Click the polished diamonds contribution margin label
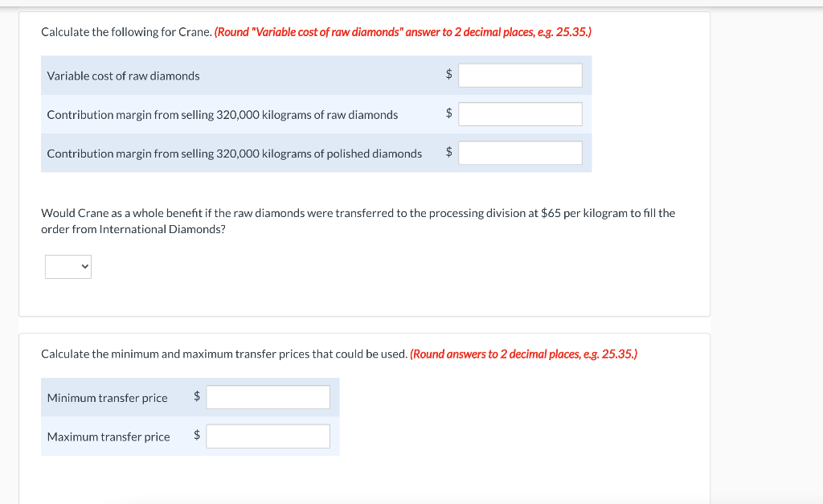Screen dimensions: 823x504 tap(235, 154)
